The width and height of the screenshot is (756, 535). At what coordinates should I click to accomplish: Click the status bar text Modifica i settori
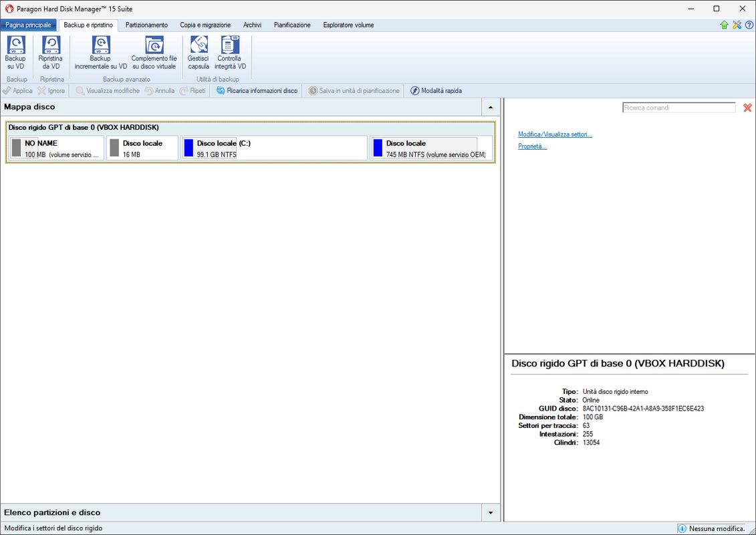[x=53, y=529]
